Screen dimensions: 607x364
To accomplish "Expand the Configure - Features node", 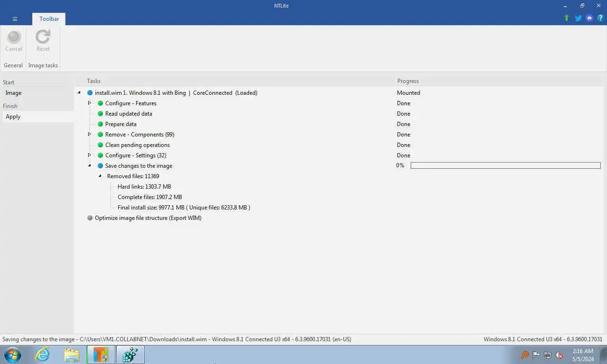I will pyautogui.click(x=90, y=103).
